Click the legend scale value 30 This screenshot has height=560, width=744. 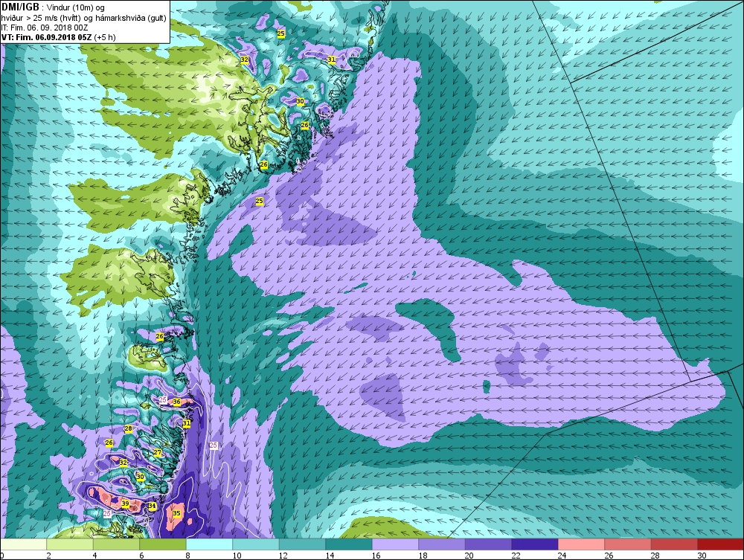pyautogui.click(x=702, y=556)
